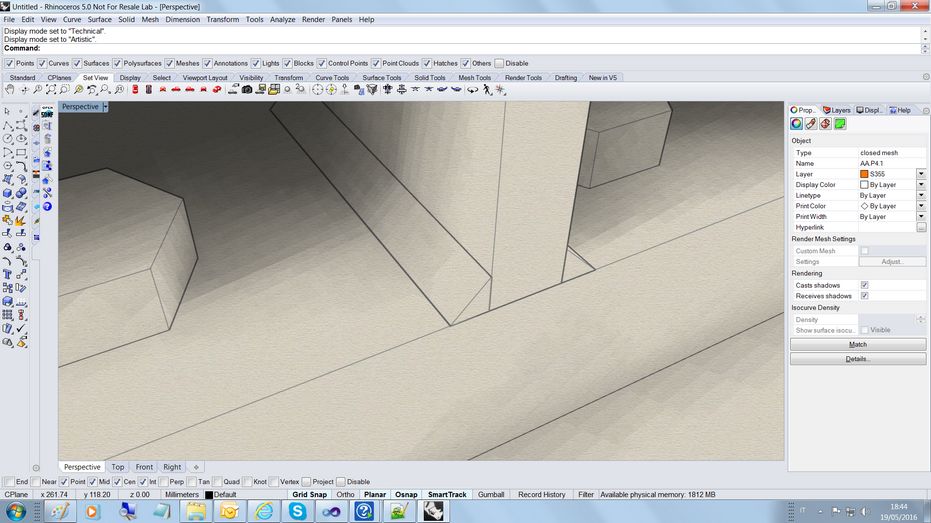The image size is (931, 523).
Task: Open the Print Width dropdown arrow
Action: point(921,217)
